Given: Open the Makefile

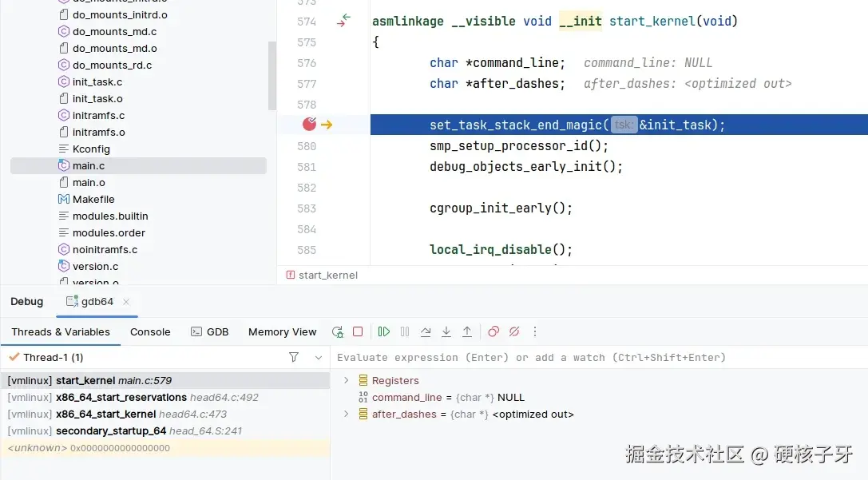Looking at the screenshot, I should pos(93,200).
